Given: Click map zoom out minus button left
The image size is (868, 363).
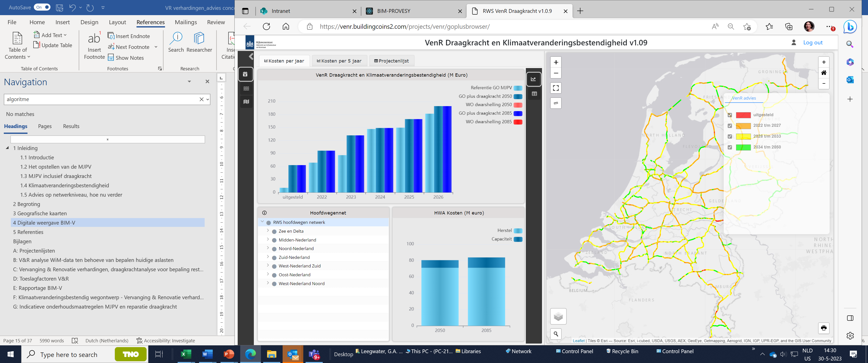Looking at the screenshot, I should (x=556, y=73).
